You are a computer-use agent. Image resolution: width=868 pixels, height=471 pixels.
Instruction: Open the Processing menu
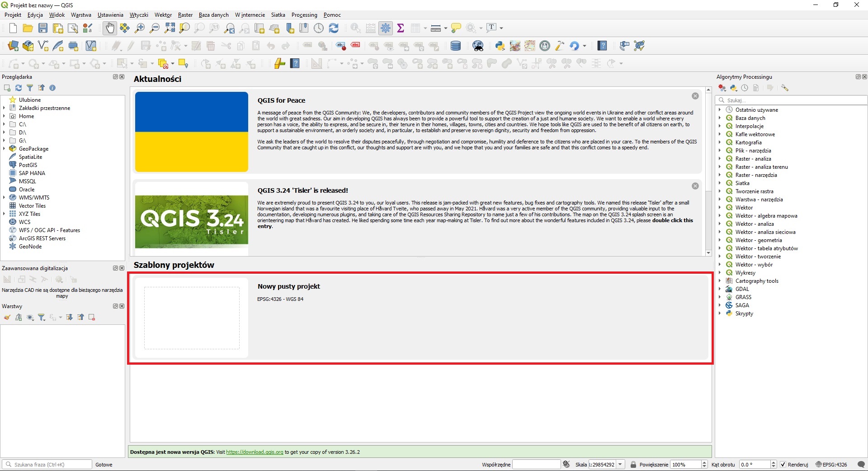point(304,15)
